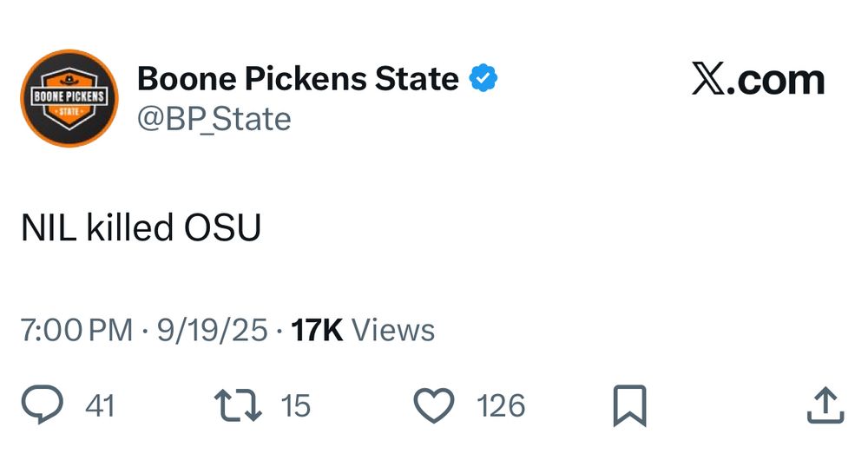The height and width of the screenshot is (467, 868).
Task: Click the reply speech bubble icon
Action: tap(42, 405)
